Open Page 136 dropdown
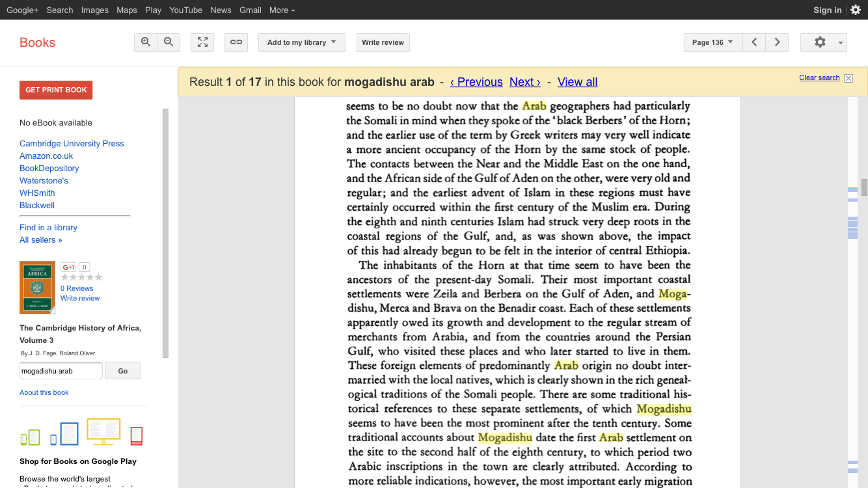Screen dimensions: 868x488 click(x=712, y=42)
